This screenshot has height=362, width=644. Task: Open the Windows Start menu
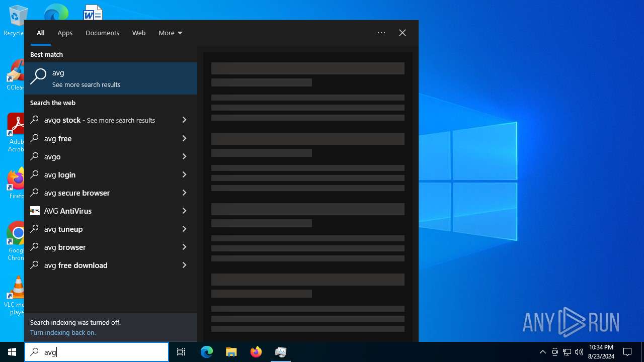point(12,352)
